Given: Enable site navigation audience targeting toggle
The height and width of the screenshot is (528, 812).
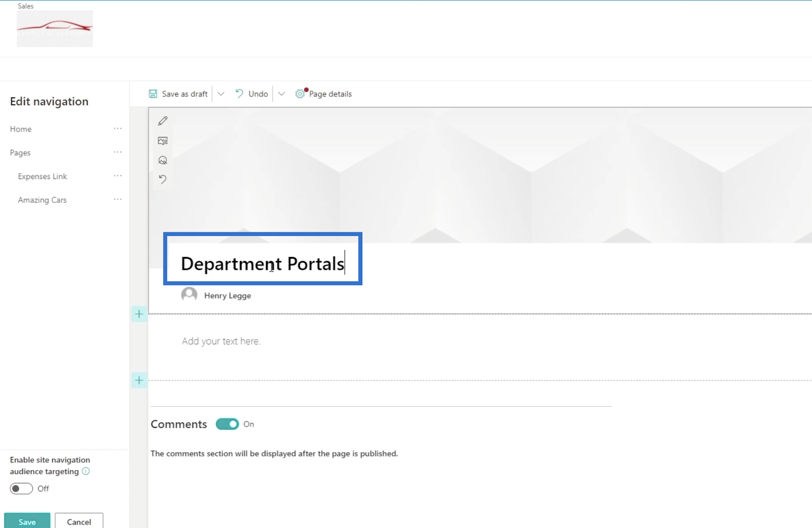Looking at the screenshot, I should (21, 488).
